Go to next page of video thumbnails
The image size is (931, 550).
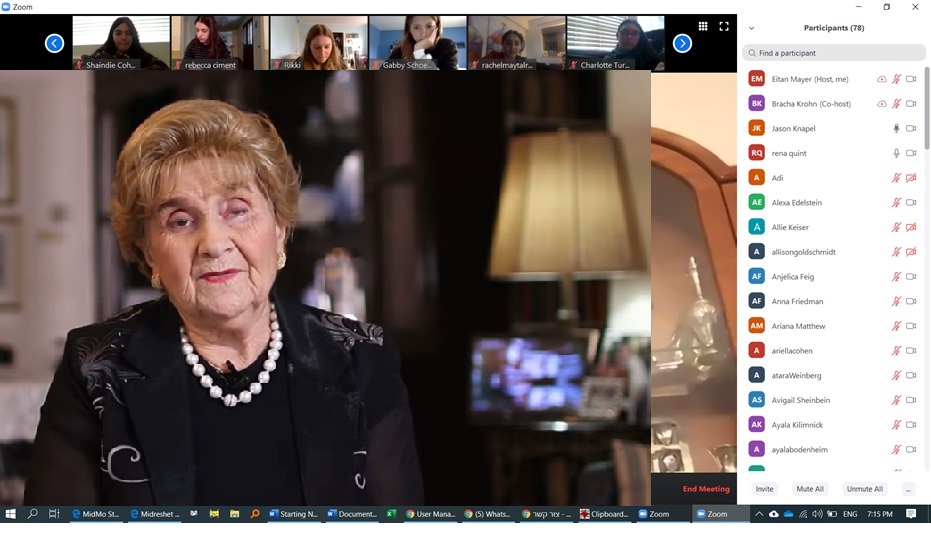(682, 43)
